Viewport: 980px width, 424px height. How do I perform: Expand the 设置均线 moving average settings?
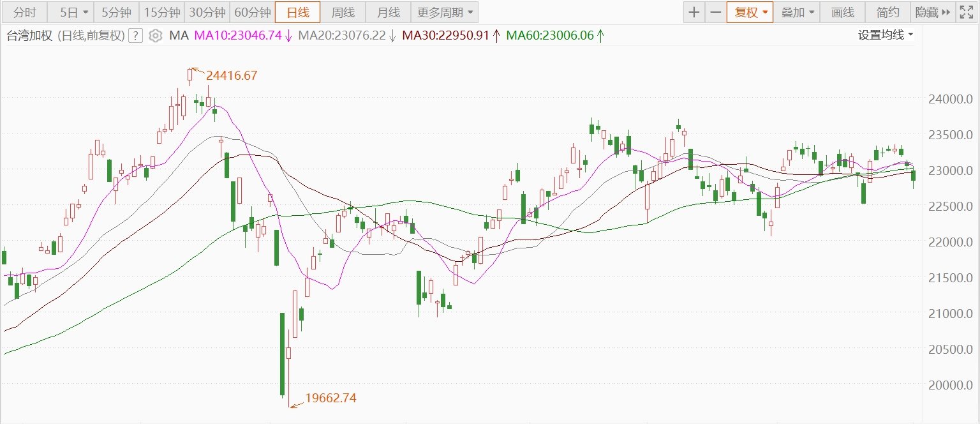pos(885,35)
